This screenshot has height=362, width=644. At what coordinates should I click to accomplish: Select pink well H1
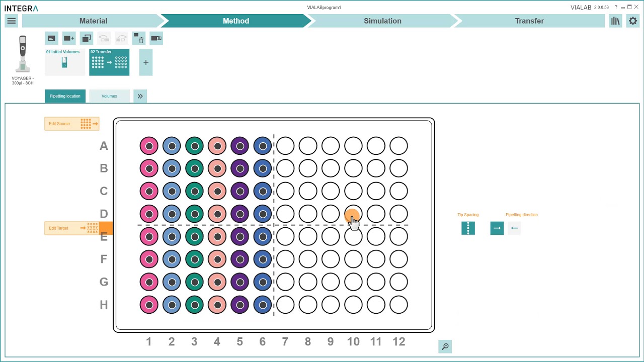point(149,305)
